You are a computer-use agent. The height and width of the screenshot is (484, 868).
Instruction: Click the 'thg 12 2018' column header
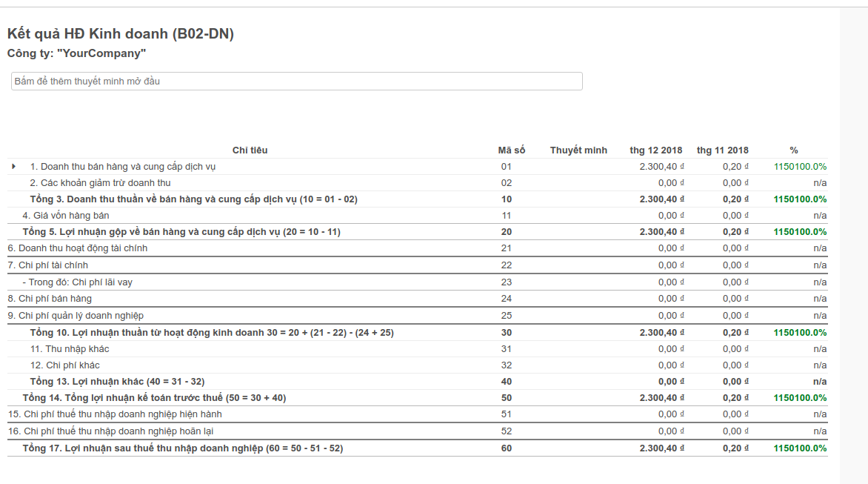[x=656, y=150]
